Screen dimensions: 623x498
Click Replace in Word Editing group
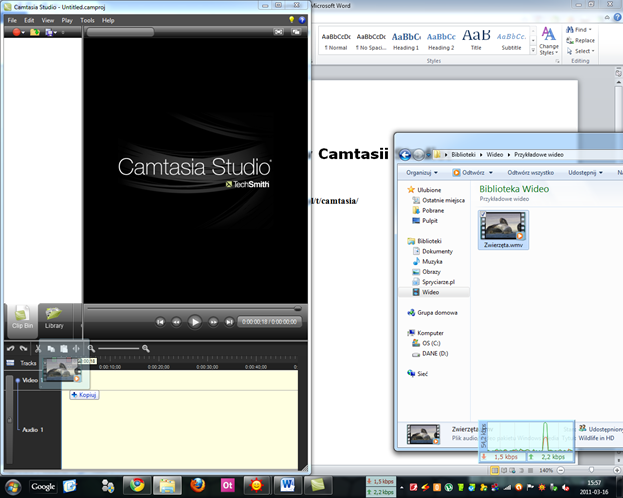[x=580, y=40]
